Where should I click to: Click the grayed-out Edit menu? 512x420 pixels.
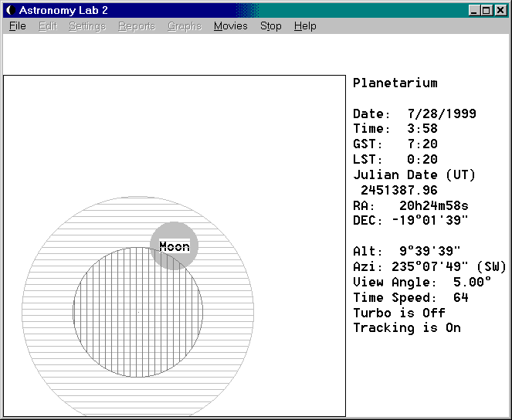point(47,26)
